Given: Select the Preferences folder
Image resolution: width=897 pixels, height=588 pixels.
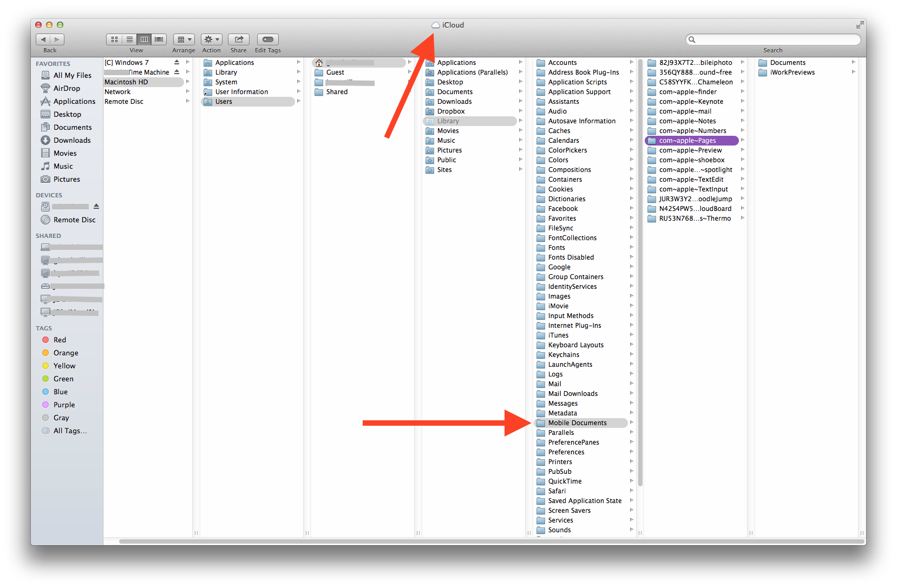Looking at the screenshot, I should (x=566, y=452).
